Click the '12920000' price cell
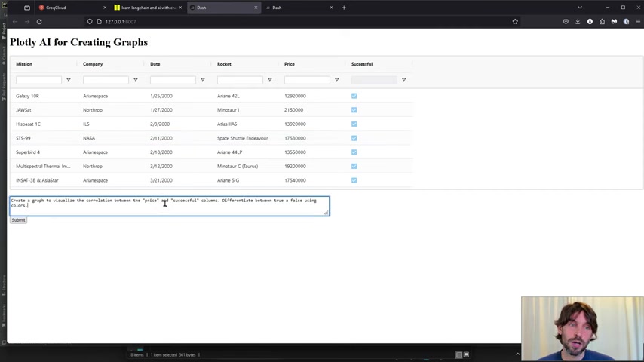 [x=295, y=96]
